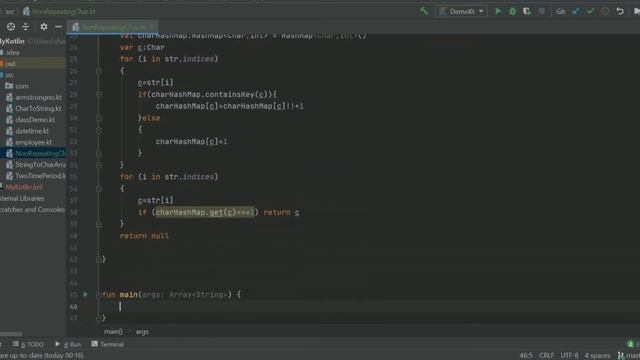Click the 46:5 cursor position indicator
This screenshot has height=360, width=640.
tap(526, 356)
